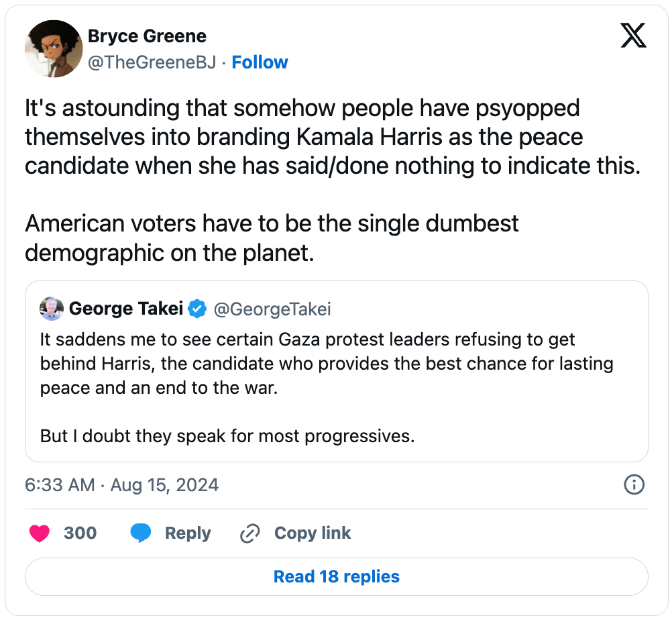This screenshot has height=620, width=672.
Task: Like the tweet with the heart icon
Action: tap(40, 533)
